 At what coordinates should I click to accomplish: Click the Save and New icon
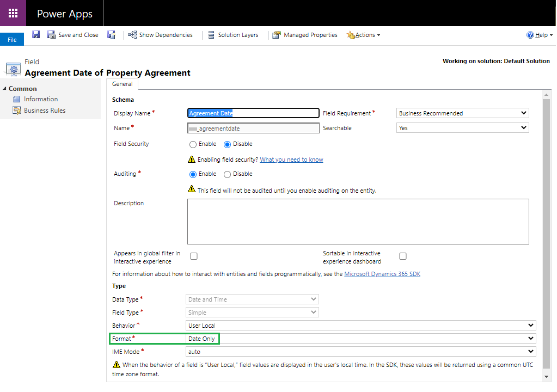pyautogui.click(x=111, y=35)
